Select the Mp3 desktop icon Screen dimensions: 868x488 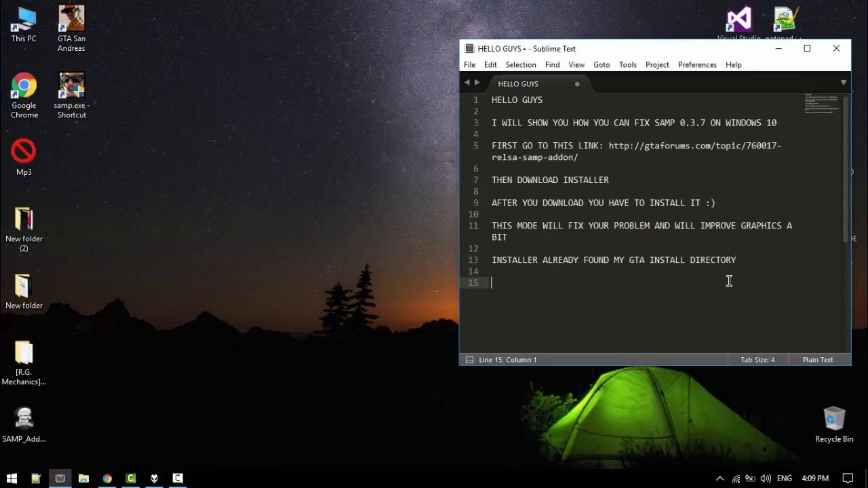click(24, 157)
